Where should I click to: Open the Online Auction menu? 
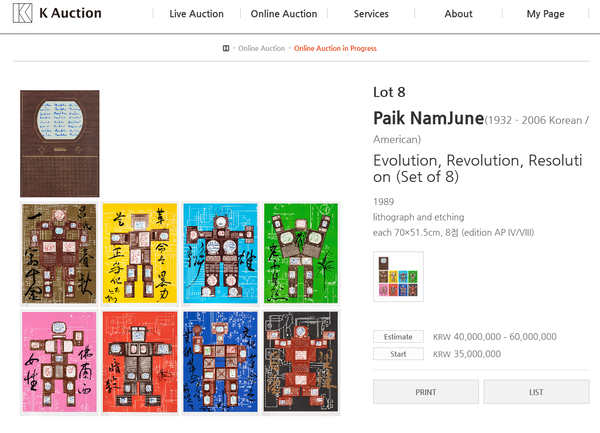pyautogui.click(x=284, y=14)
